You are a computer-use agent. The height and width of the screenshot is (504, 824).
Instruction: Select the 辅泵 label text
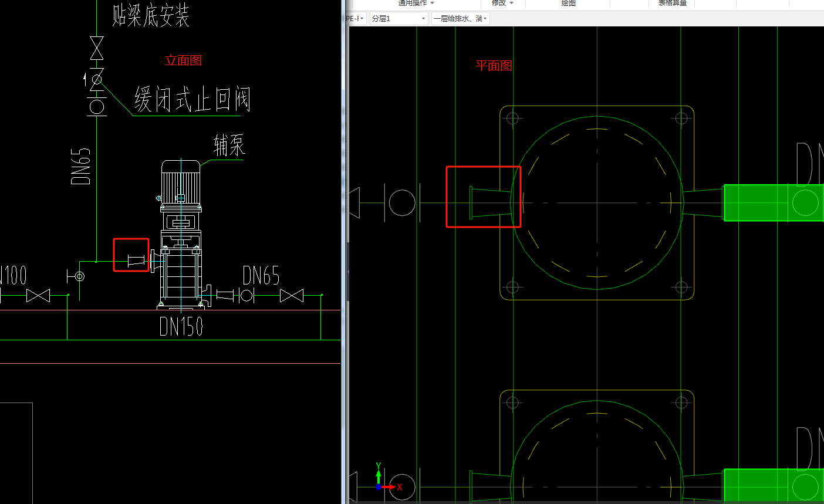[229, 146]
